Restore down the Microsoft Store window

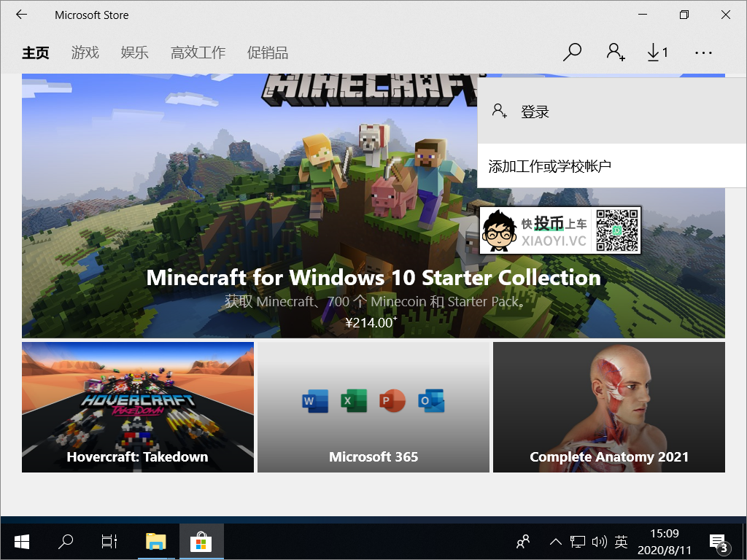pyautogui.click(x=684, y=15)
